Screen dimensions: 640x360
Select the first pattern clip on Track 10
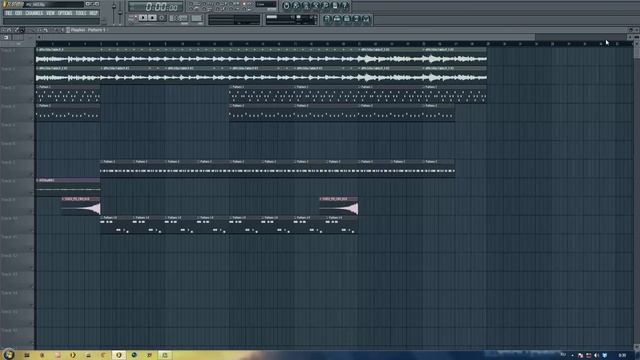tap(116, 224)
